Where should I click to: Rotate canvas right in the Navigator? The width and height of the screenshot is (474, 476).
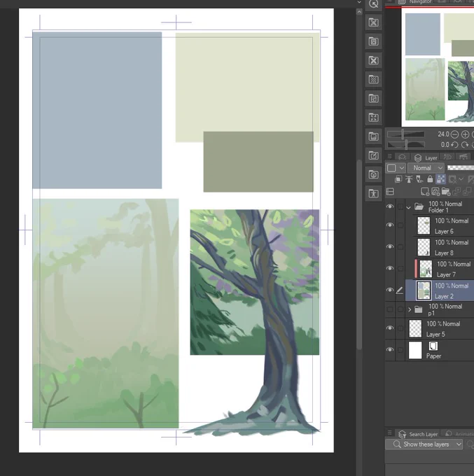(x=465, y=145)
